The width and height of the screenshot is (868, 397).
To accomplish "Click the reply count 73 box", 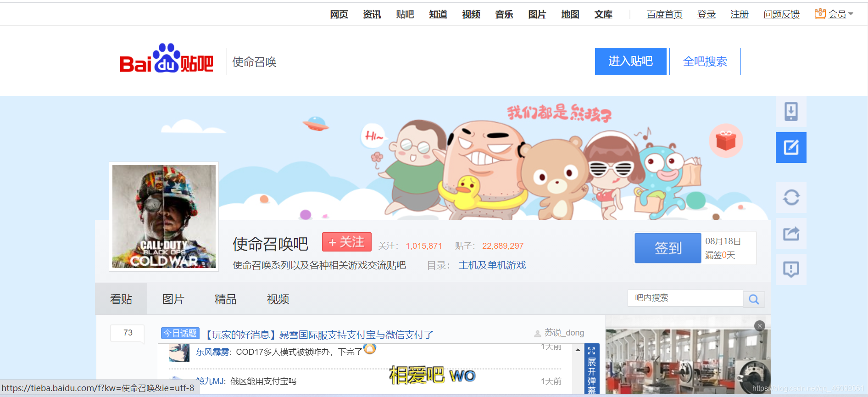I will (x=128, y=333).
